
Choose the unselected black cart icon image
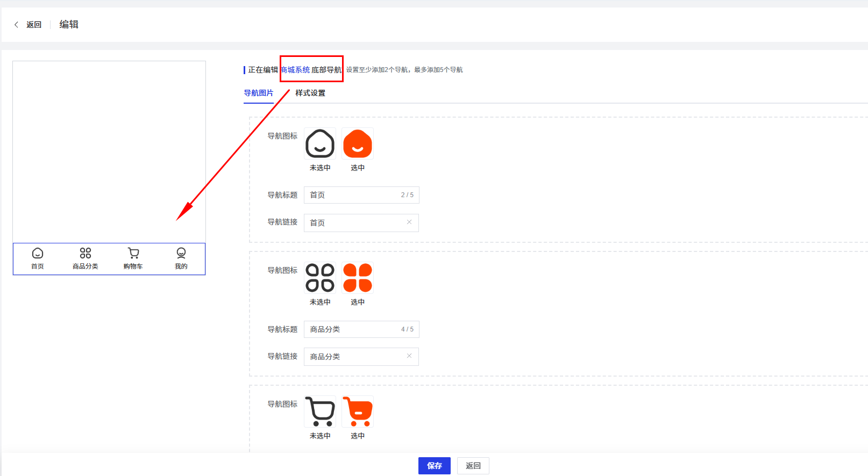pyautogui.click(x=320, y=412)
